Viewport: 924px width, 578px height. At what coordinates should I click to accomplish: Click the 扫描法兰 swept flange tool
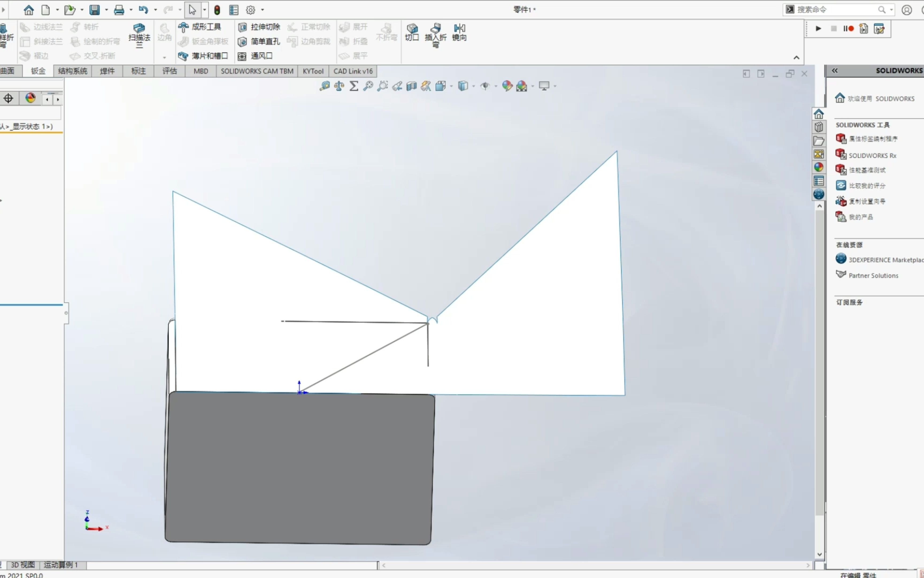coord(139,35)
